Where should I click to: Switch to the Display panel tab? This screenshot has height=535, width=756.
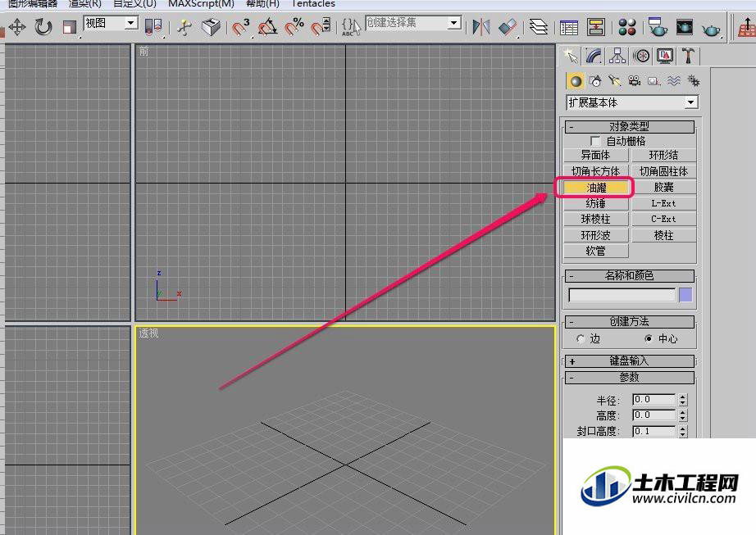click(x=665, y=57)
